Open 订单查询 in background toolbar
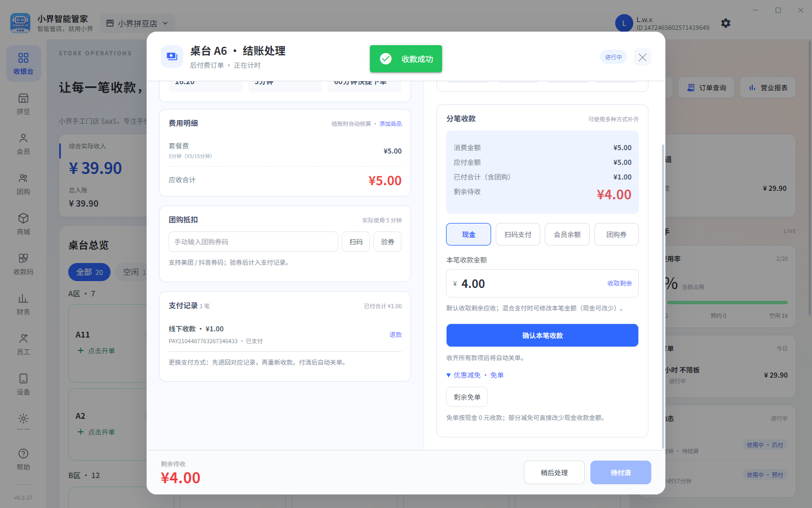 707,87
